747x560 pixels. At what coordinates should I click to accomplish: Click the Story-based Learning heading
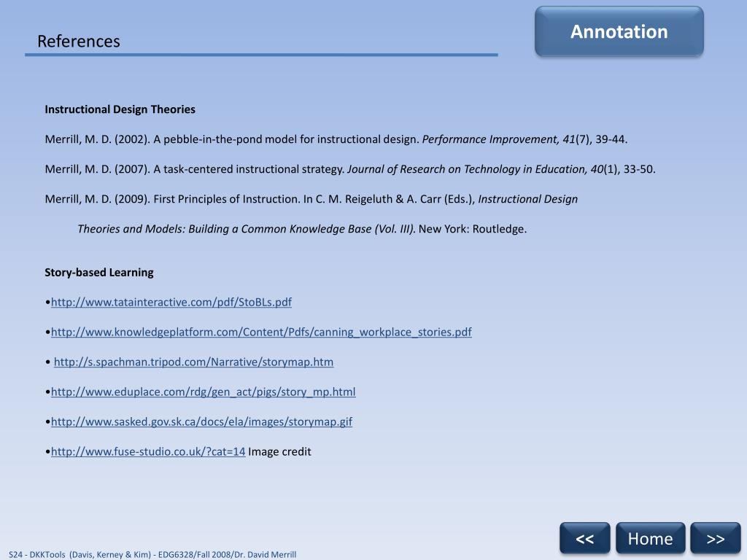(99, 273)
